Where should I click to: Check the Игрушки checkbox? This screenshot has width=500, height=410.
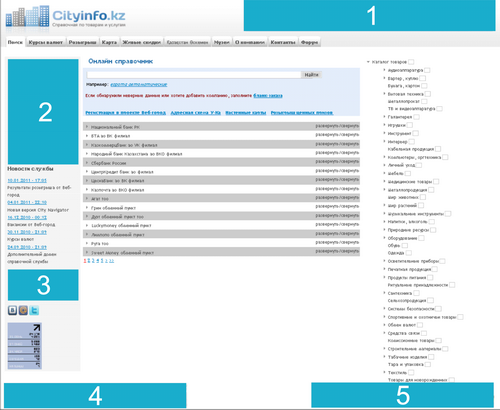[x=409, y=125]
